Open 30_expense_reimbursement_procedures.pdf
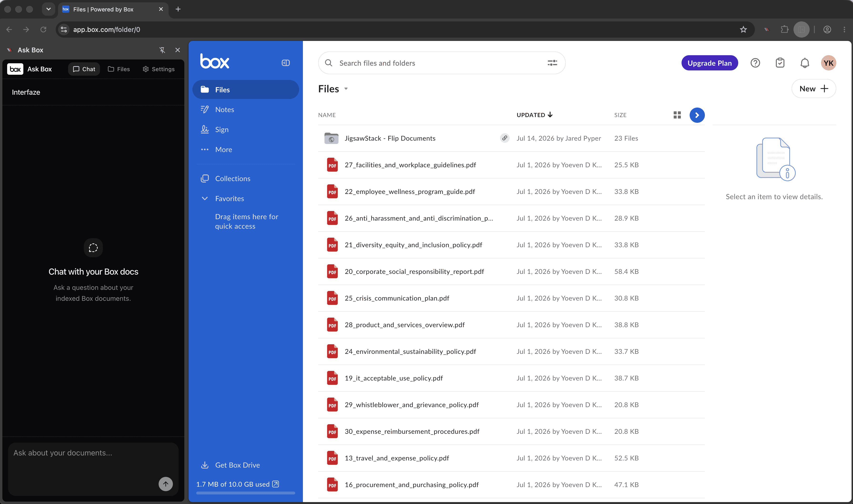The image size is (853, 504). (x=412, y=431)
